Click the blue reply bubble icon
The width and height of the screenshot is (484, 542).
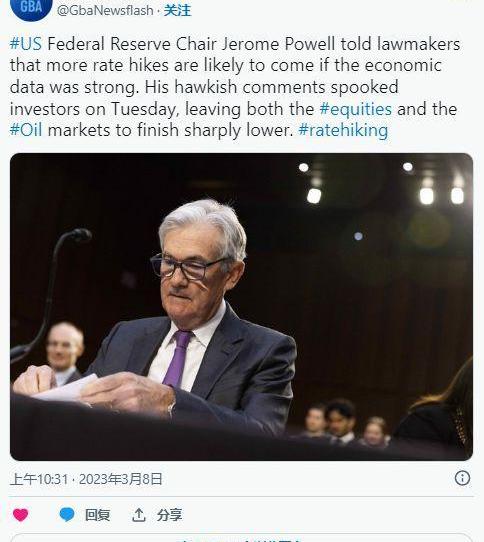pos(67,514)
